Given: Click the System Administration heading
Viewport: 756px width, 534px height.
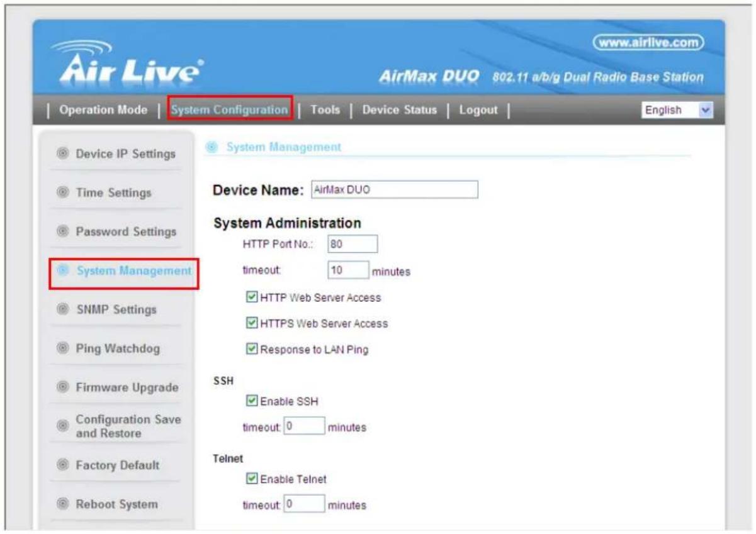Looking at the screenshot, I should pos(287,223).
